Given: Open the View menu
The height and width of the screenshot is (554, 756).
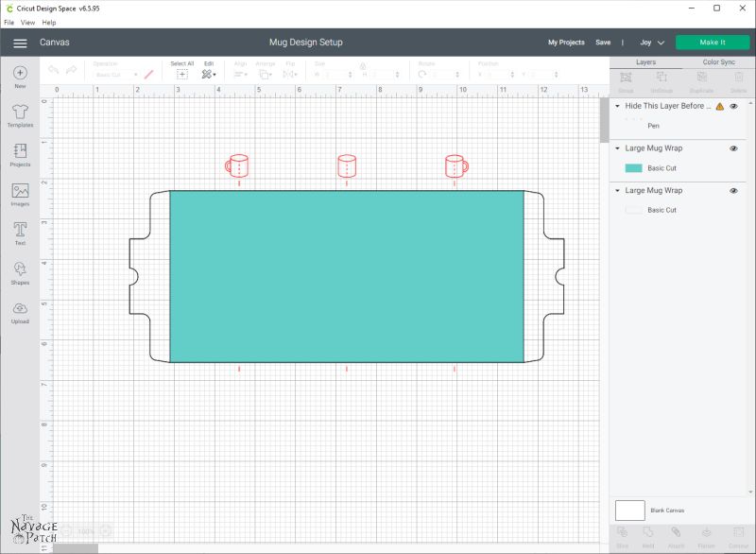Looking at the screenshot, I should pos(27,22).
